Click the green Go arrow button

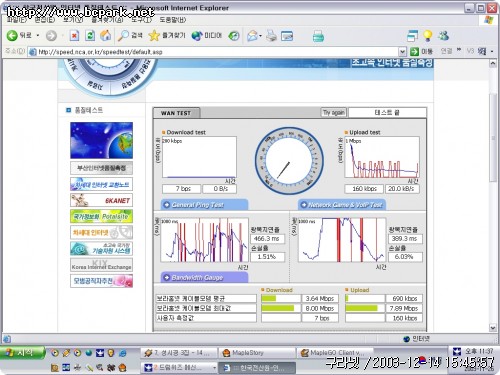pyautogui.click(x=414, y=51)
